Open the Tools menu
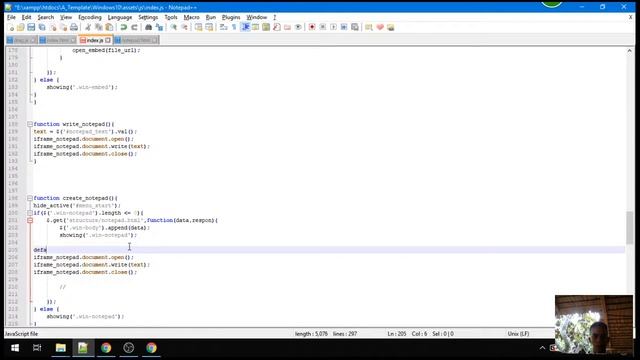The height and width of the screenshot is (360, 640). point(171,17)
